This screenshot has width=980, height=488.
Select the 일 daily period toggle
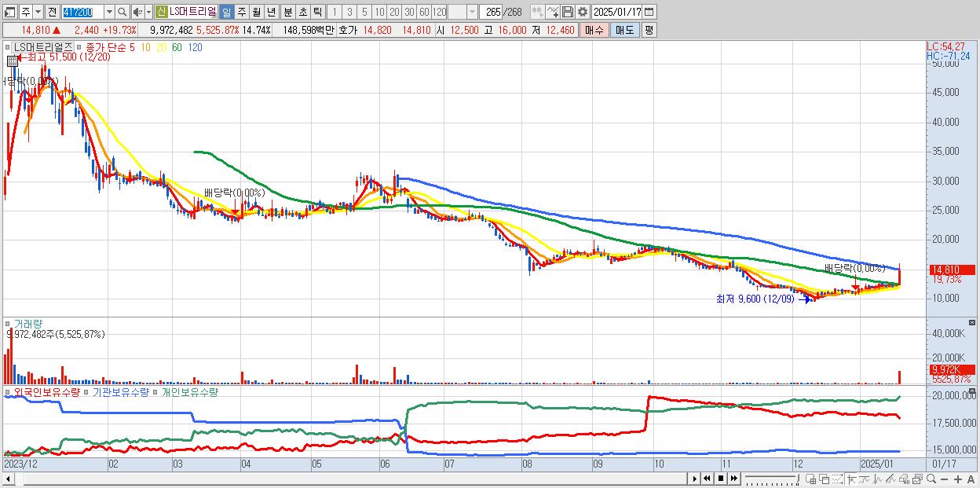226,12
